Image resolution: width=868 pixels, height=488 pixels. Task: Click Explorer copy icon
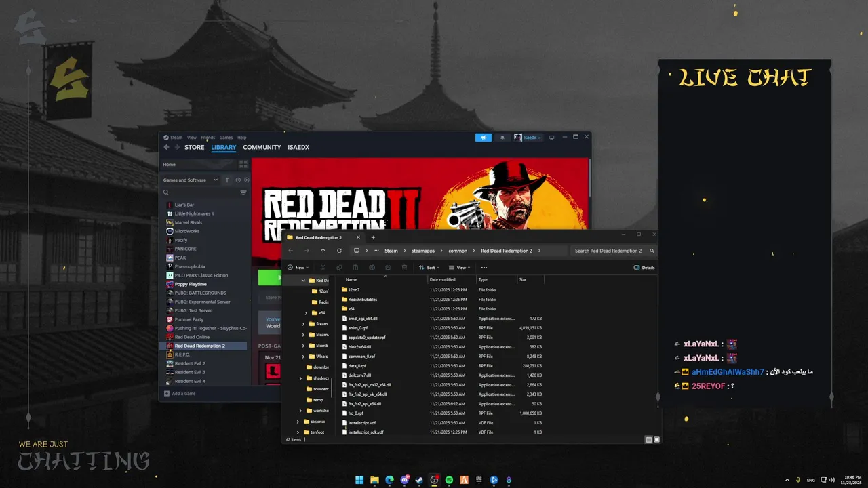point(339,268)
